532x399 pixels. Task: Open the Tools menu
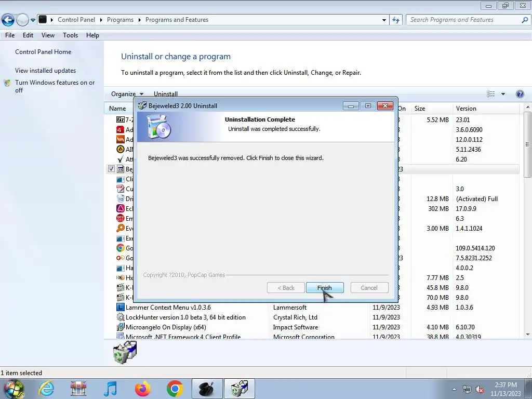click(x=70, y=35)
